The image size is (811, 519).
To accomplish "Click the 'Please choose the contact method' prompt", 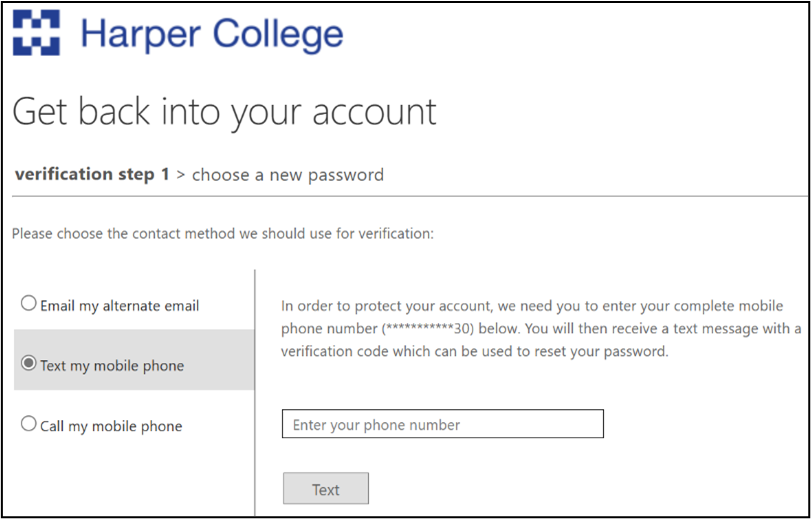I will coord(223,234).
